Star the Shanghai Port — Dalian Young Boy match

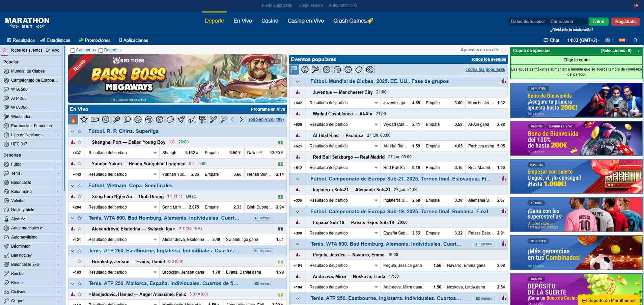point(80,142)
